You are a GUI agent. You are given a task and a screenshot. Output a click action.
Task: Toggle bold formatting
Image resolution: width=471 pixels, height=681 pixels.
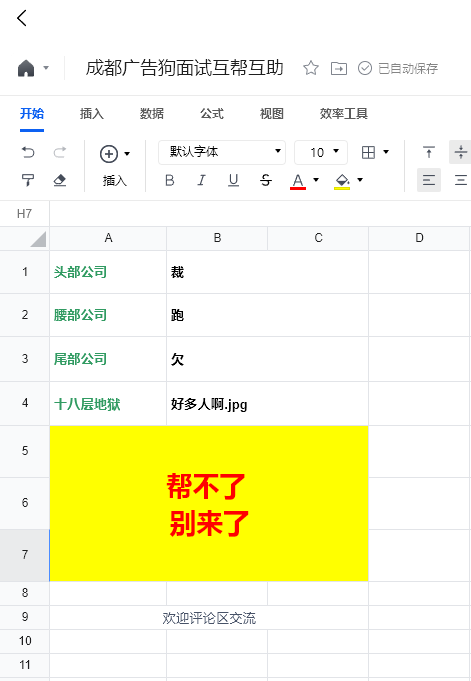click(x=169, y=180)
